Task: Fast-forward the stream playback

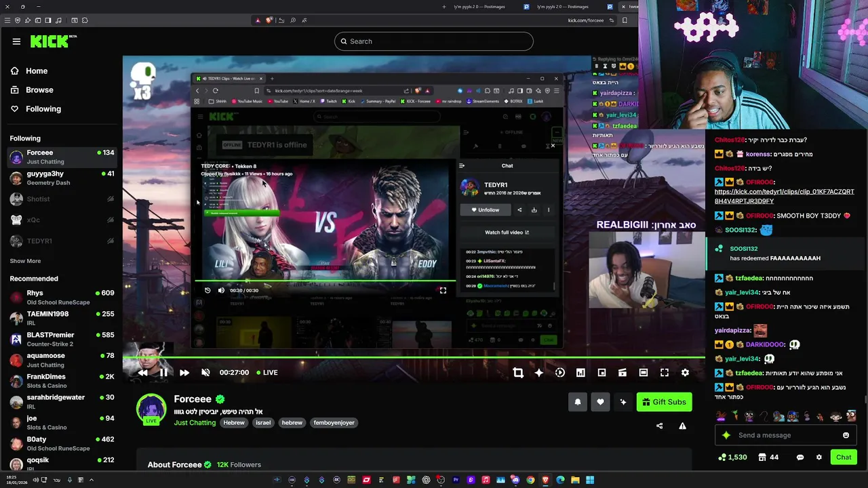Action: tap(184, 372)
